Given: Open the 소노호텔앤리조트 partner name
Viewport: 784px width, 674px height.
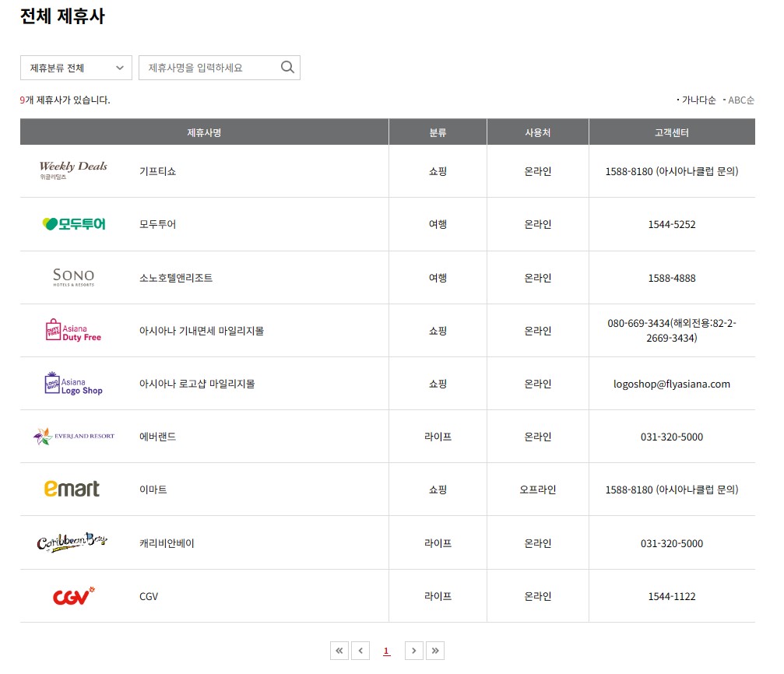Looking at the screenshot, I should click(x=175, y=278).
